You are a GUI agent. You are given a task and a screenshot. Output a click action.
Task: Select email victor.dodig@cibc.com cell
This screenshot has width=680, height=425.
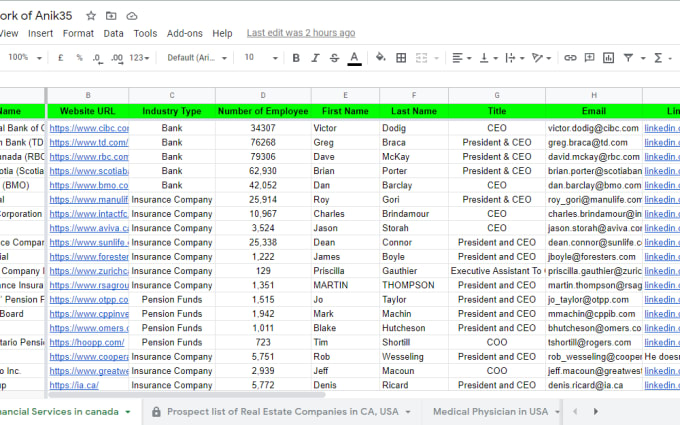[x=593, y=128]
